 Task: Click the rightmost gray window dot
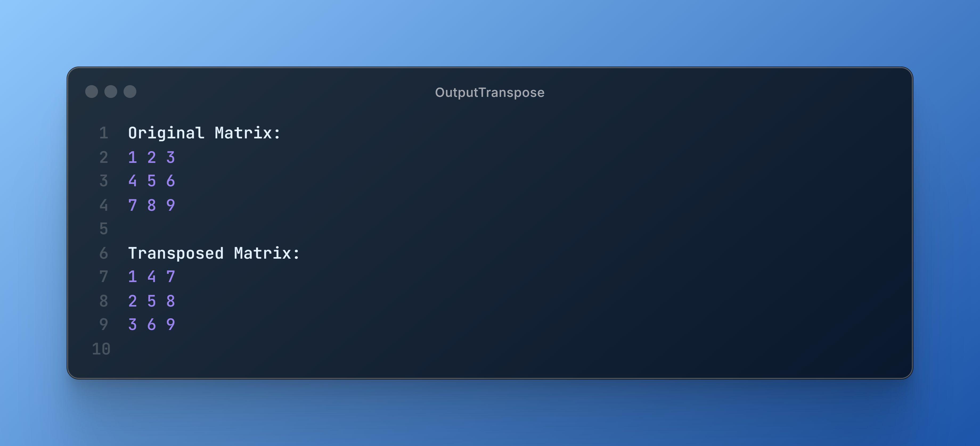[x=130, y=92]
